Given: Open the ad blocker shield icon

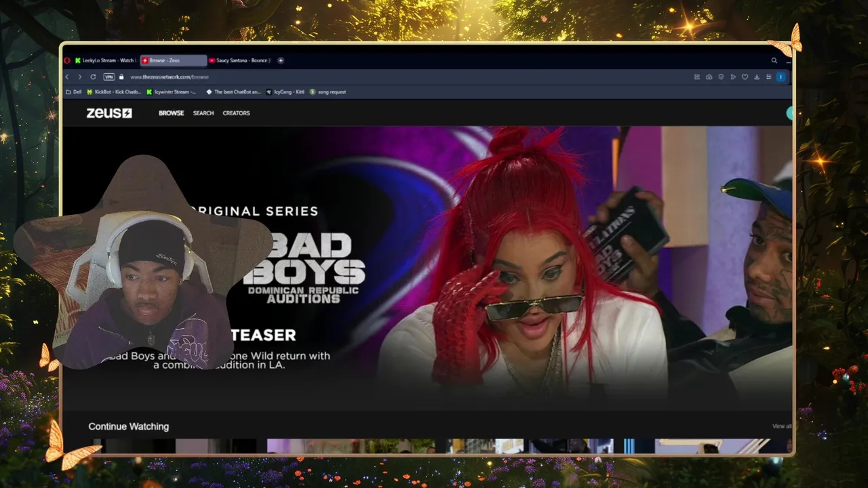Looking at the screenshot, I should 721,77.
